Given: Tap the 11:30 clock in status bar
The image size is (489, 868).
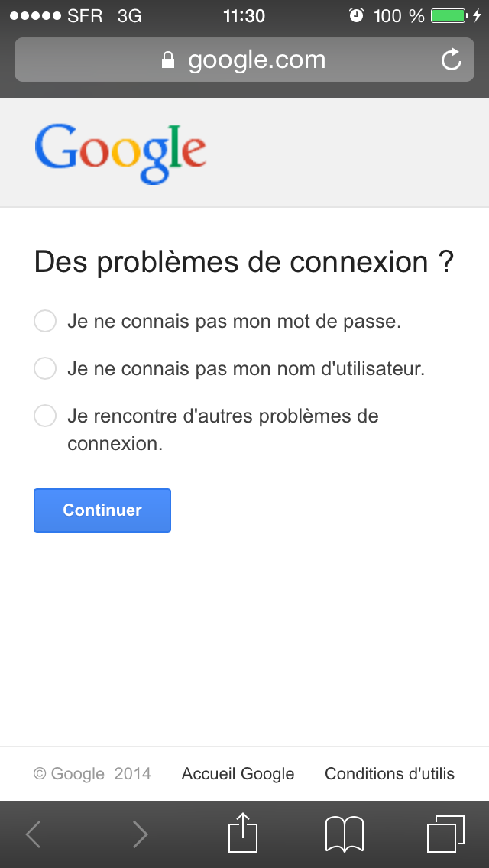Looking at the screenshot, I should pos(244,16).
